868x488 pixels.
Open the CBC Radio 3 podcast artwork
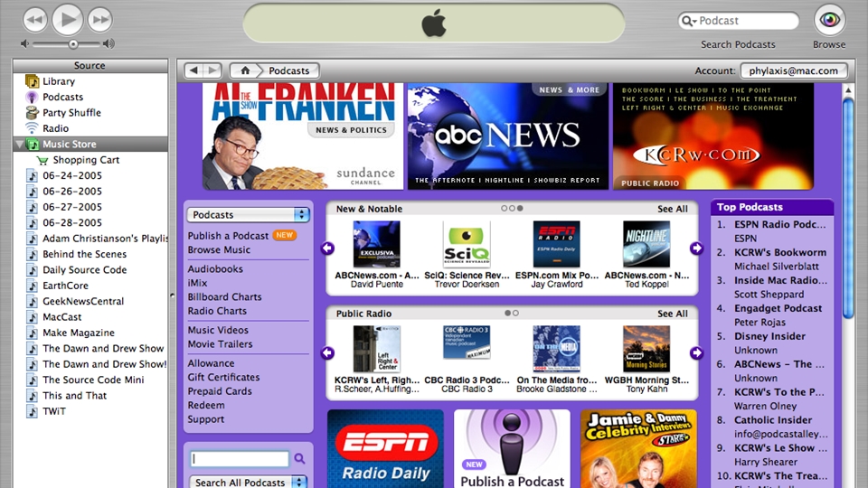[467, 342]
